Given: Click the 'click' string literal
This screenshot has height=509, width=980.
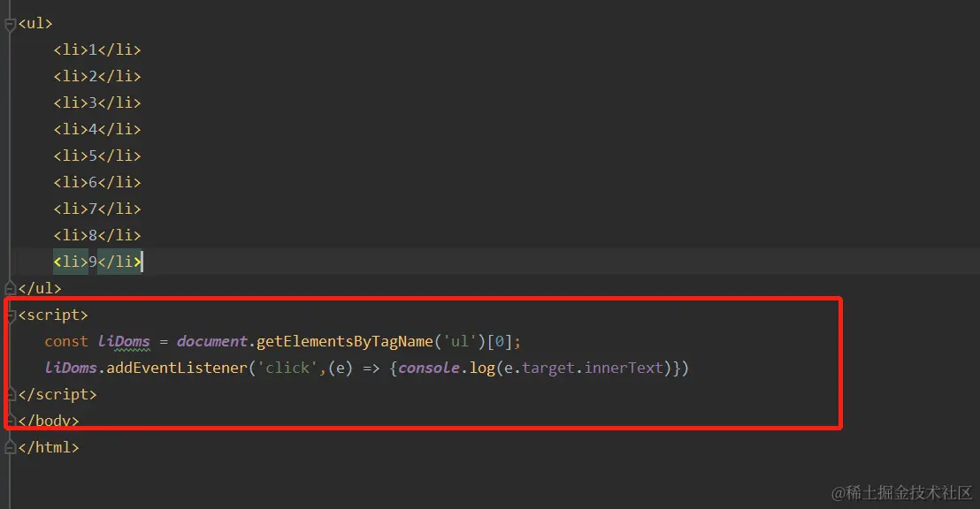Looking at the screenshot, I should coord(287,368).
